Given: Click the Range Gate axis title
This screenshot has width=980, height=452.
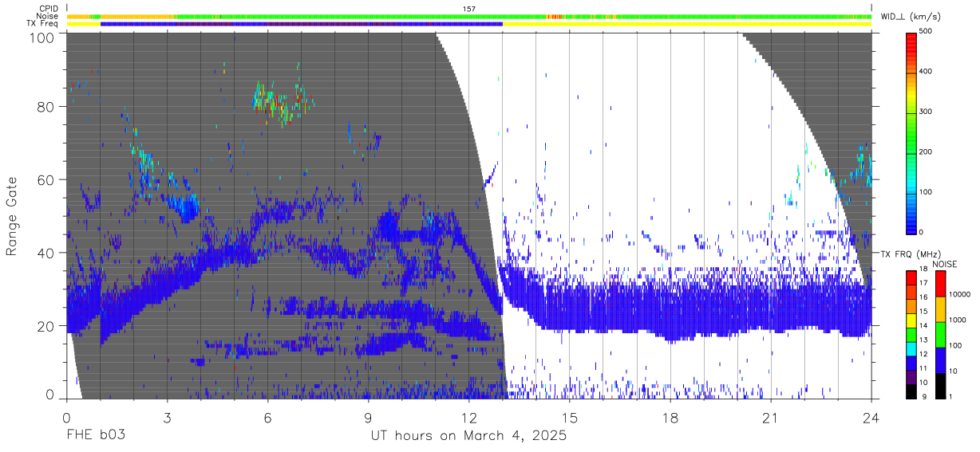Looking at the screenshot, I should pyautogui.click(x=12, y=217).
